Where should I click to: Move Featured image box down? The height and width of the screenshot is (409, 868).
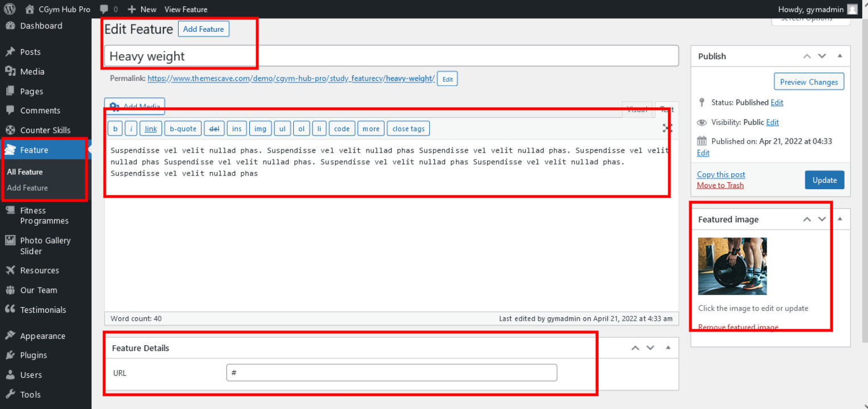click(822, 219)
